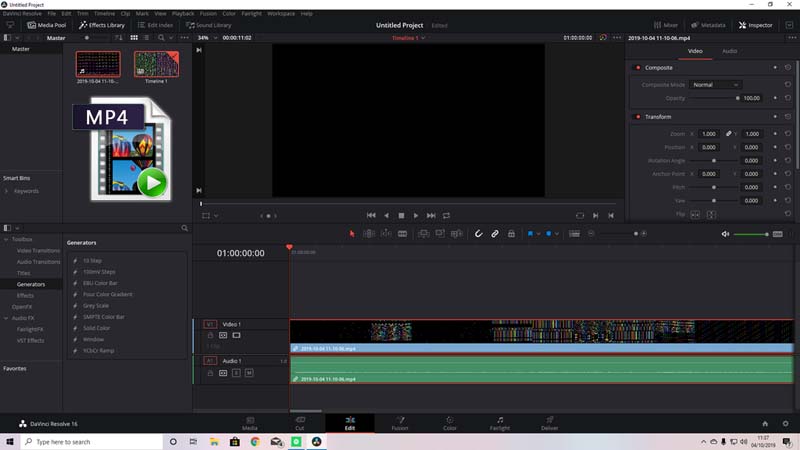Toggle loop playback

click(446, 216)
